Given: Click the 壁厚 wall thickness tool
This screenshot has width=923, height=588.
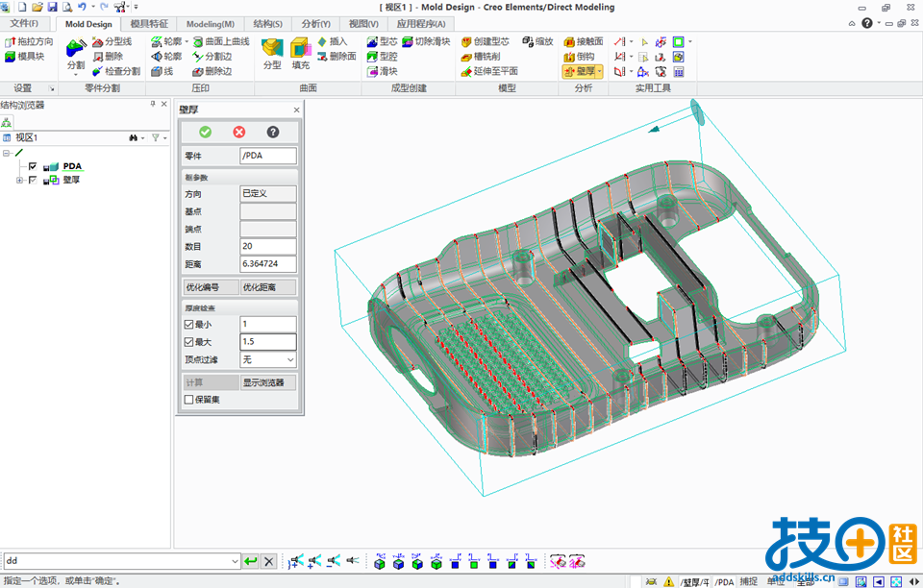Looking at the screenshot, I should point(579,71).
